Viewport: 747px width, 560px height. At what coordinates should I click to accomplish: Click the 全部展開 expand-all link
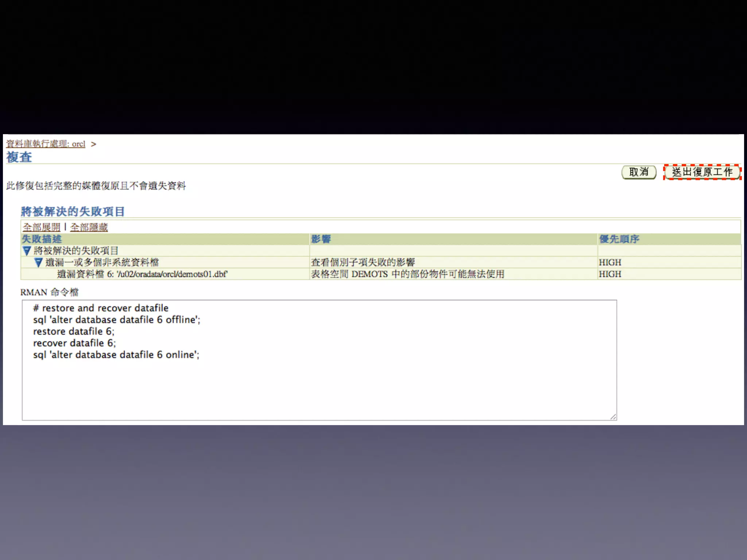(x=42, y=227)
